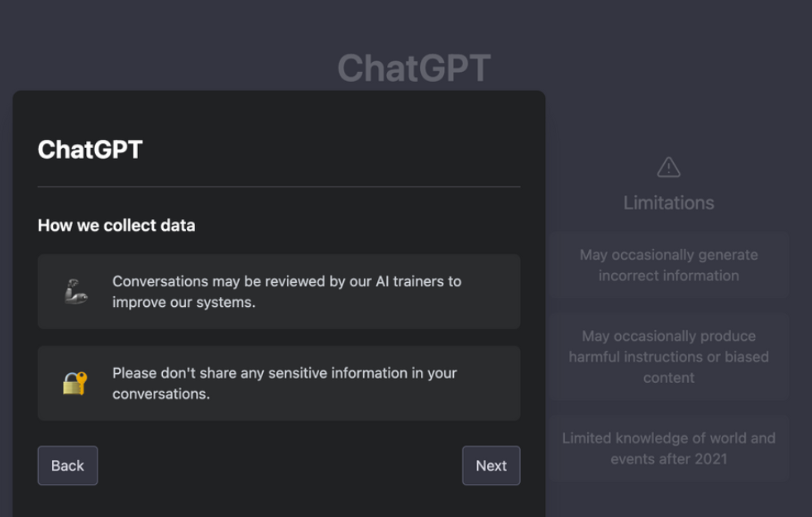812x517 pixels.
Task: Click the 'How we collect data' heading
Action: pyautogui.click(x=117, y=225)
